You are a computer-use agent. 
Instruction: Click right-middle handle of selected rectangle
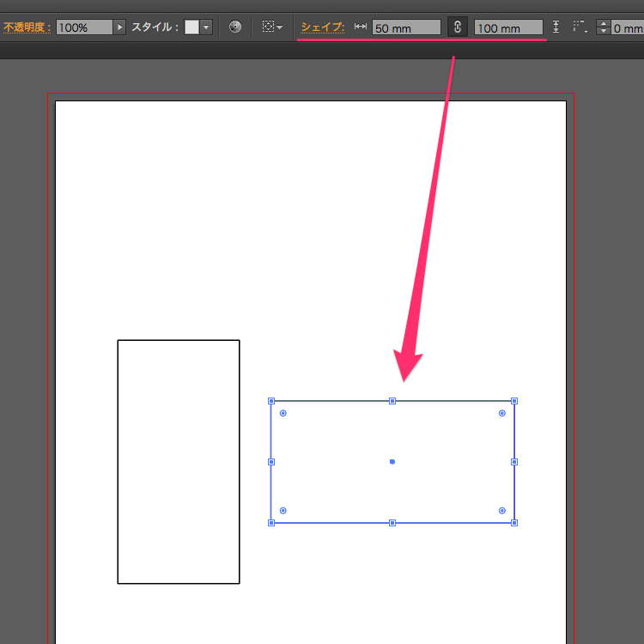click(x=514, y=462)
